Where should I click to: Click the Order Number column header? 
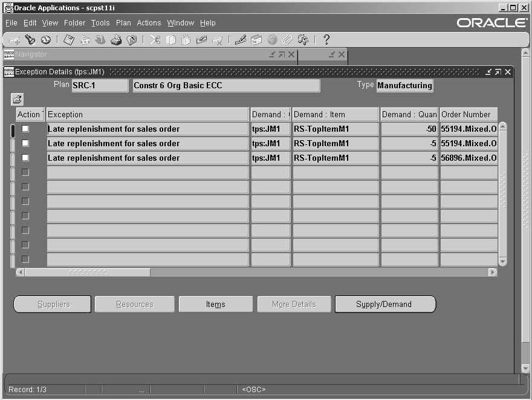469,115
